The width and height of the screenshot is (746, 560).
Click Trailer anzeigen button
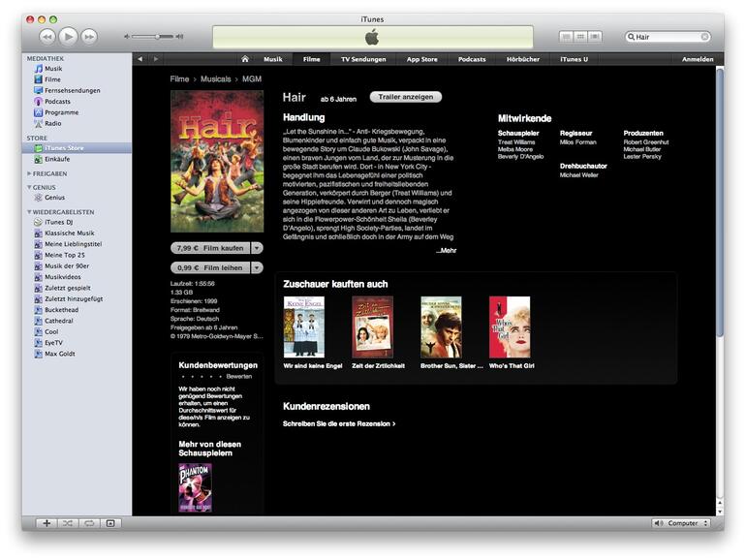tap(406, 97)
